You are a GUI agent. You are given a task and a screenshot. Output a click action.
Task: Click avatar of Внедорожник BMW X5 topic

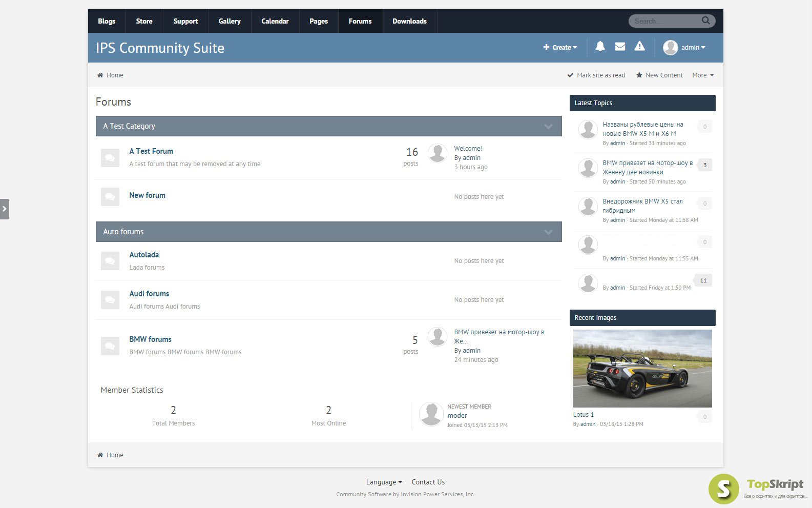pos(588,207)
